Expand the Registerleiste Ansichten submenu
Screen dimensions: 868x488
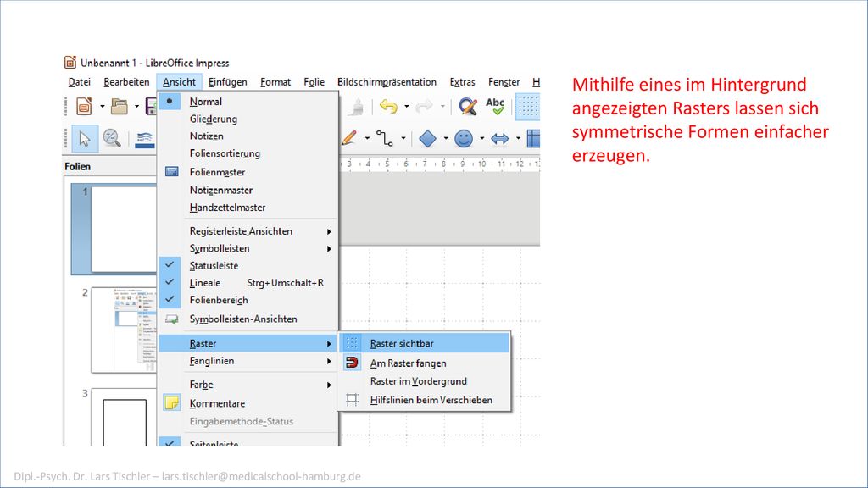click(x=248, y=231)
